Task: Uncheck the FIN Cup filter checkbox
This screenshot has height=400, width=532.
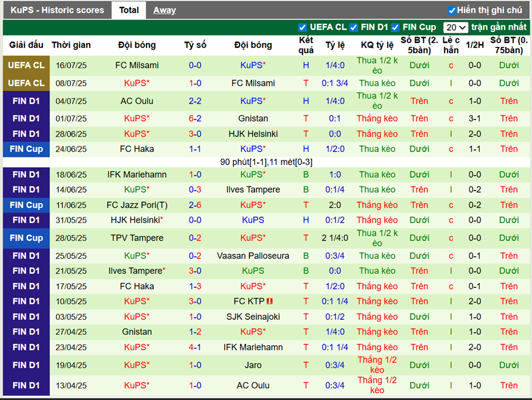Action: (395, 27)
